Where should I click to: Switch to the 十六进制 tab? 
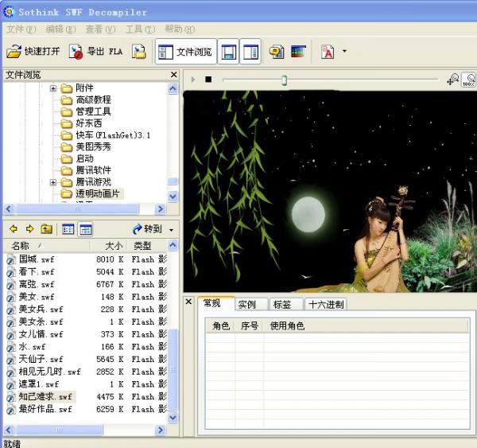point(326,304)
